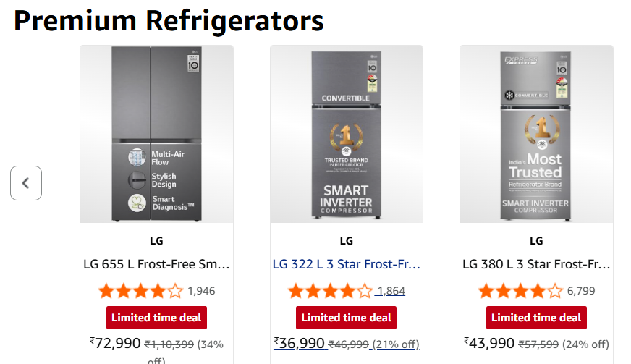Screen dimensions: 631x364
Task: View the 1,864 ratings count
Action: [391, 292]
